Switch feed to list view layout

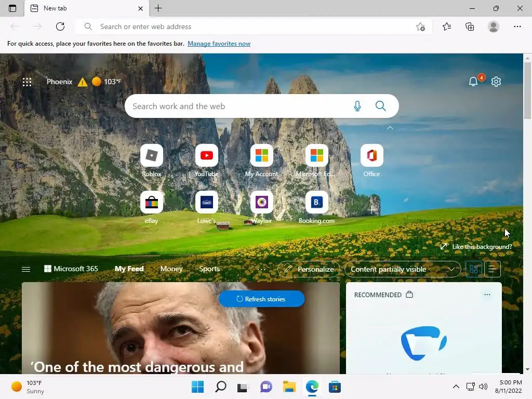[493, 269]
